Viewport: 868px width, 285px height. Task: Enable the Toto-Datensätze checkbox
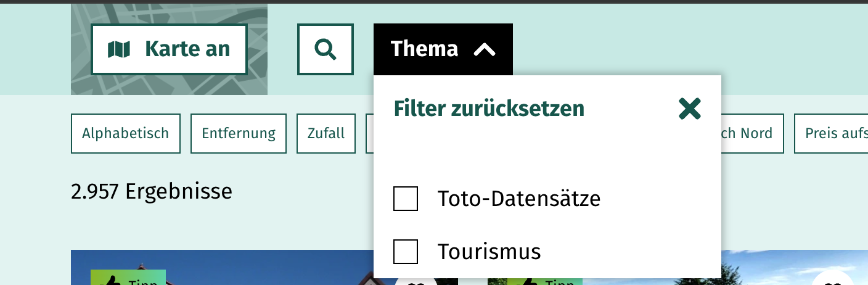[406, 199]
